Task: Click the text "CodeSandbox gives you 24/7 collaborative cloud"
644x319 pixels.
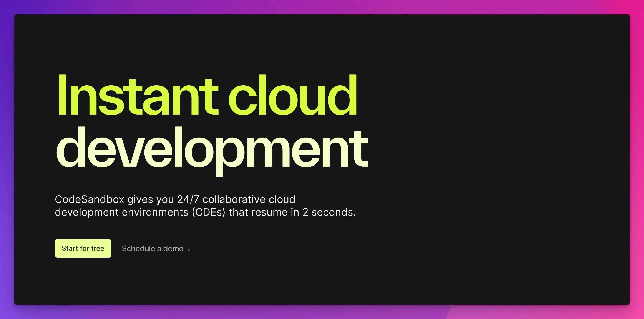Action: point(175,199)
